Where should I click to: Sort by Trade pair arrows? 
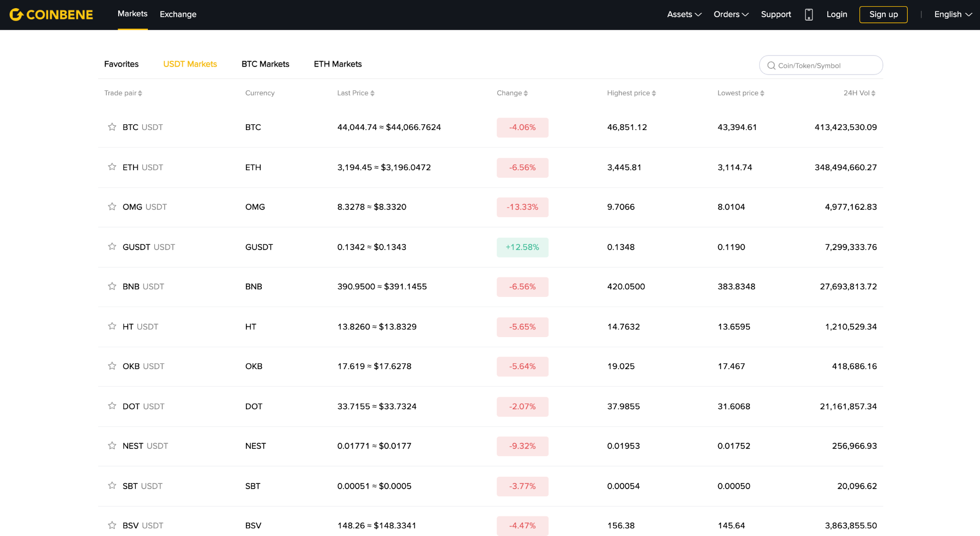140,93
